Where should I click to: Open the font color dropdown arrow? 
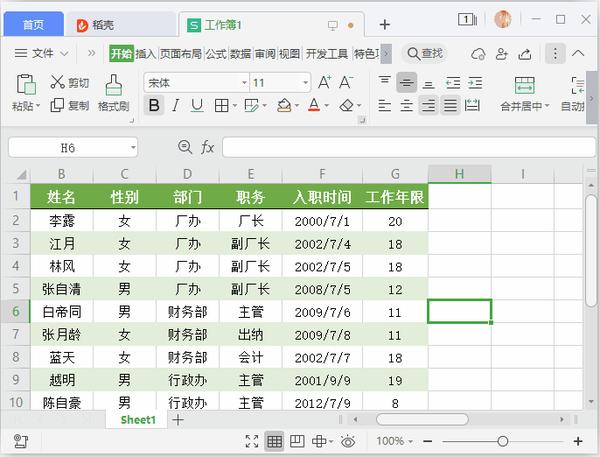coord(326,106)
